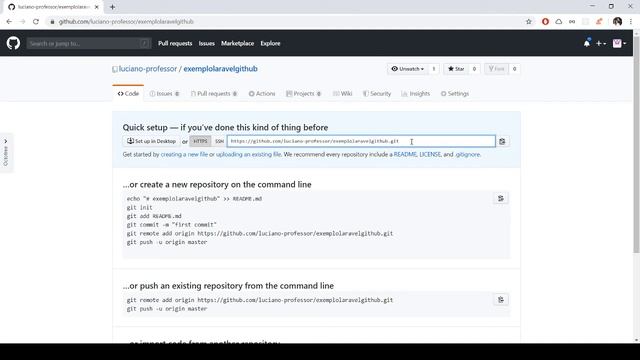Click the Fork button

[x=496, y=69]
